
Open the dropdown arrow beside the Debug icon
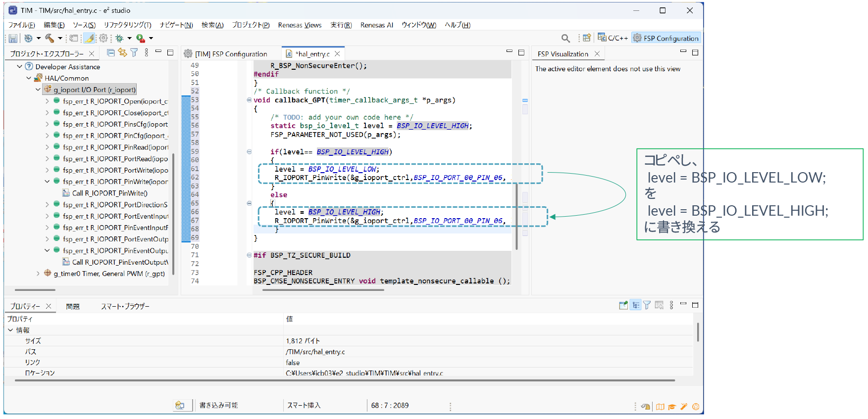click(x=130, y=38)
